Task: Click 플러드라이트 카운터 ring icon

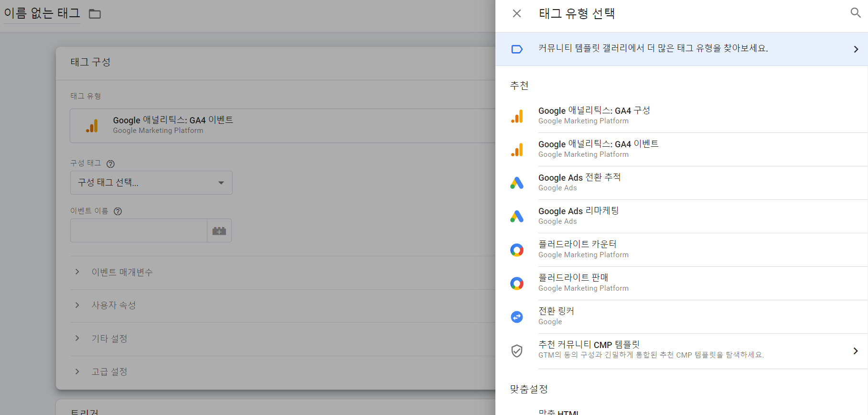Action: pos(517,250)
